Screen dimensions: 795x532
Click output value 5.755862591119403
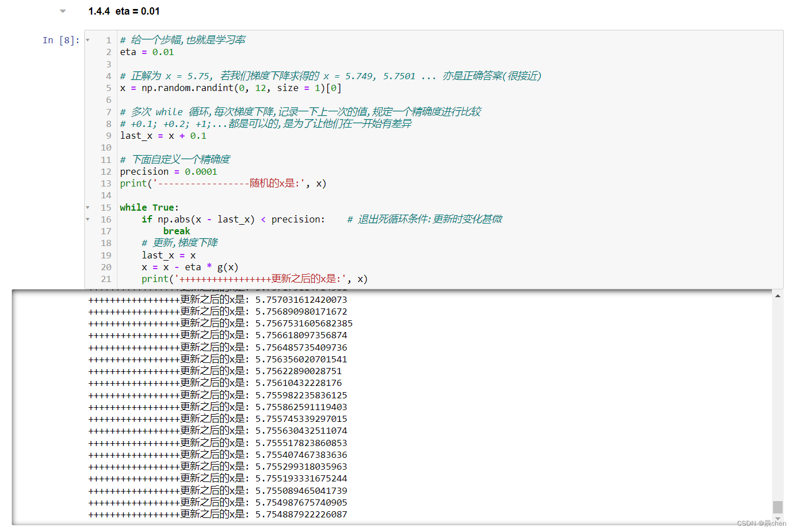(x=301, y=407)
